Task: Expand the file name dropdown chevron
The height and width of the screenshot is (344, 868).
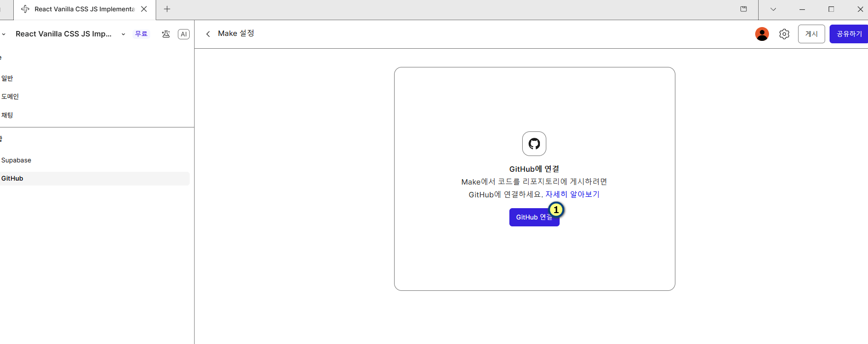Action: point(123,34)
